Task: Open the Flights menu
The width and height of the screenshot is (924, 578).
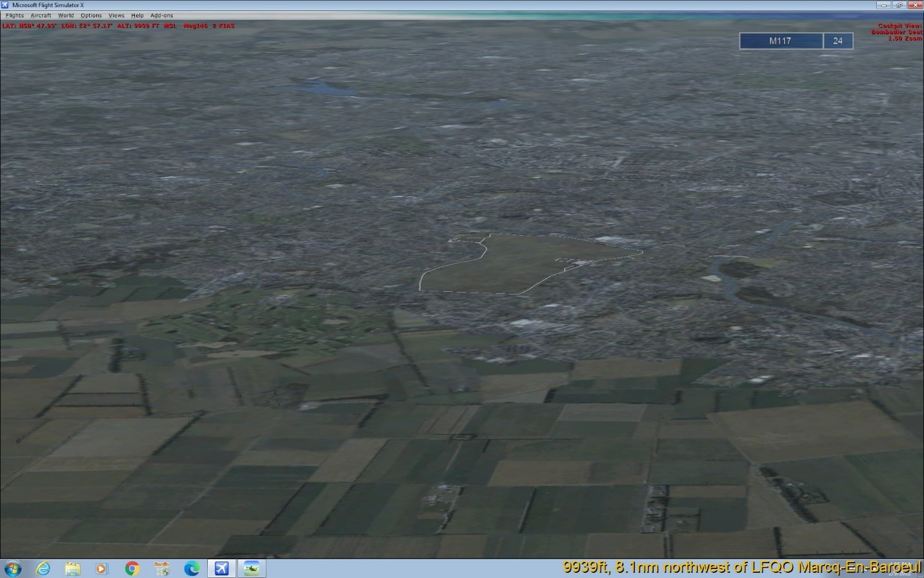Action: point(15,15)
